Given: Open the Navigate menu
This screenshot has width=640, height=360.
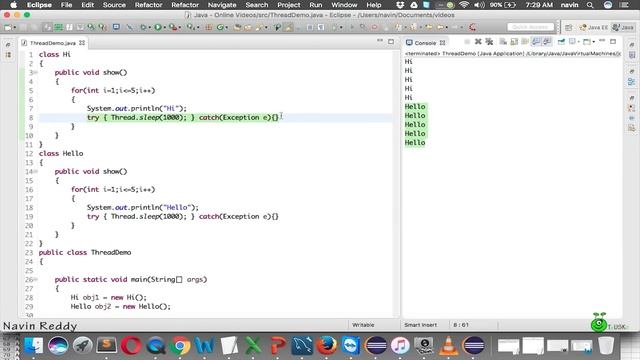Looking at the screenshot, I should 222,5.
